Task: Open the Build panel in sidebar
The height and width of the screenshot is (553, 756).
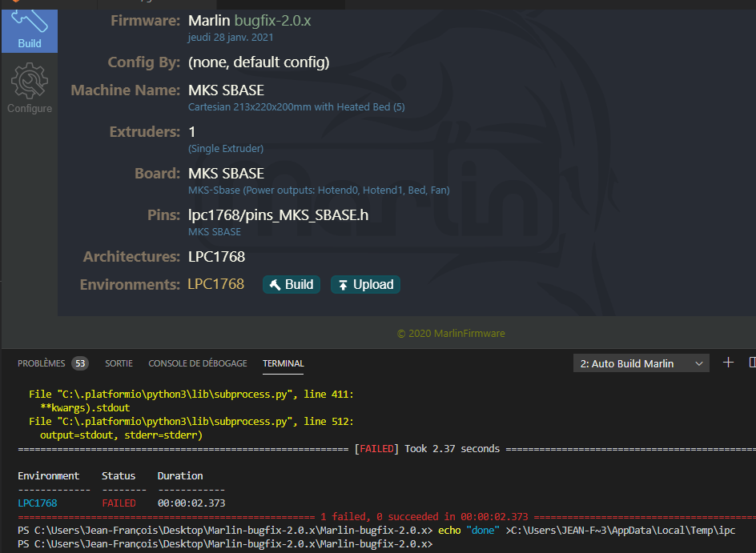Action: point(30,31)
